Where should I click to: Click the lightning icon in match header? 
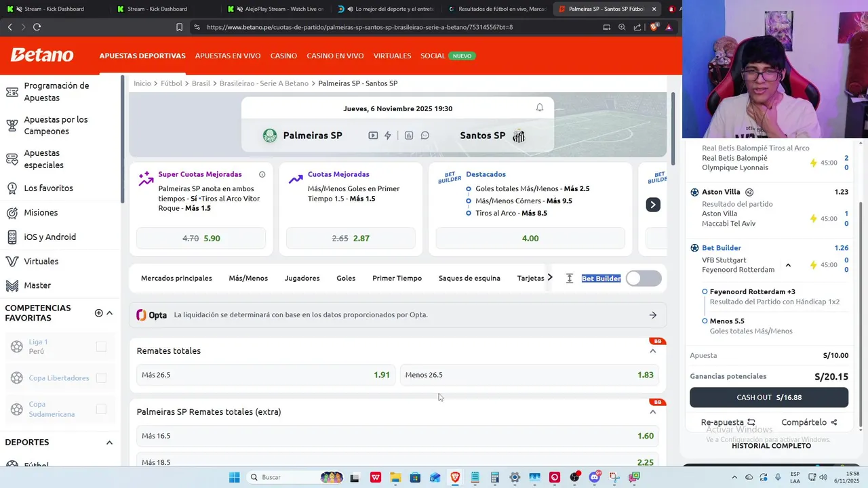click(388, 136)
